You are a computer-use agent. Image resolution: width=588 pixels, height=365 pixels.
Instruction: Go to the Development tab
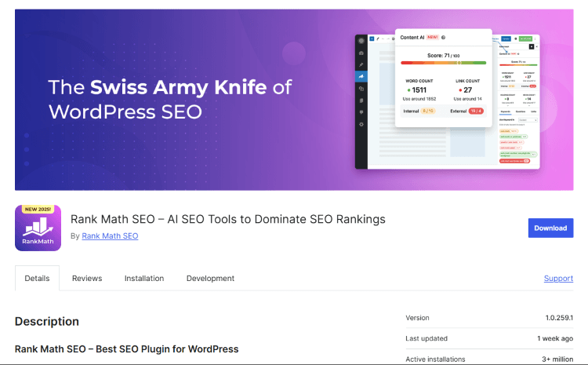pos(210,278)
